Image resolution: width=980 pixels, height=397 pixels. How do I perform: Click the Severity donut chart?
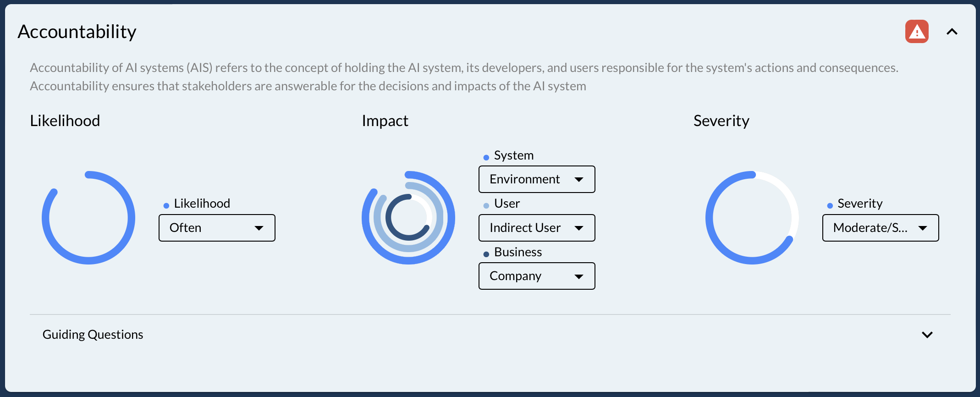tap(752, 218)
